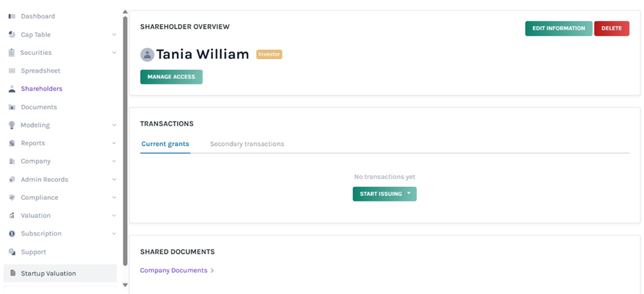Image resolution: width=644 pixels, height=294 pixels.
Task: Click Tania William's avatar icon
Action: click(147, 55)
